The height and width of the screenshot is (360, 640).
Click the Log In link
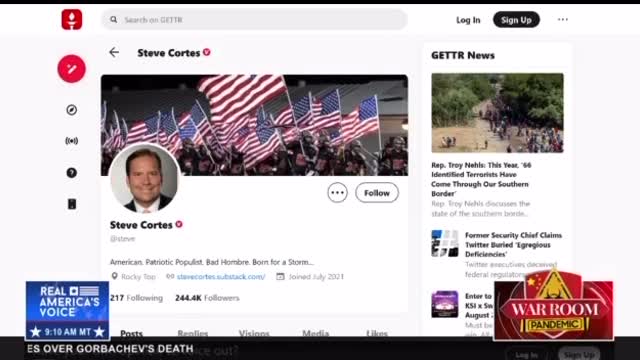point(468,20)
